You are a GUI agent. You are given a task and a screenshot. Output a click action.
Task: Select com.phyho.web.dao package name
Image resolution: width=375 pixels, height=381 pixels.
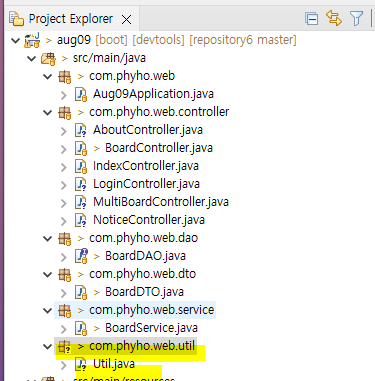[x=143, y=238]
